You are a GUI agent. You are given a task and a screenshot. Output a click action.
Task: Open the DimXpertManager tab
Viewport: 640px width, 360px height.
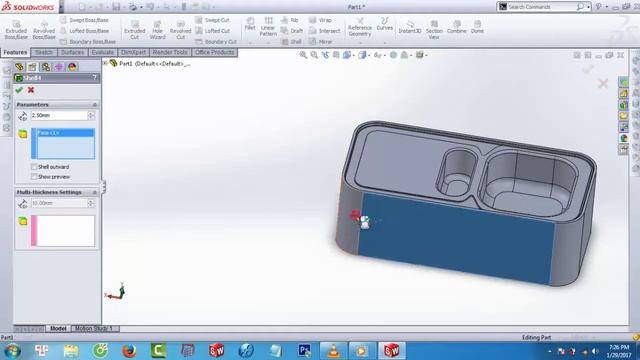pyautogui.click(x=59, y=67)
